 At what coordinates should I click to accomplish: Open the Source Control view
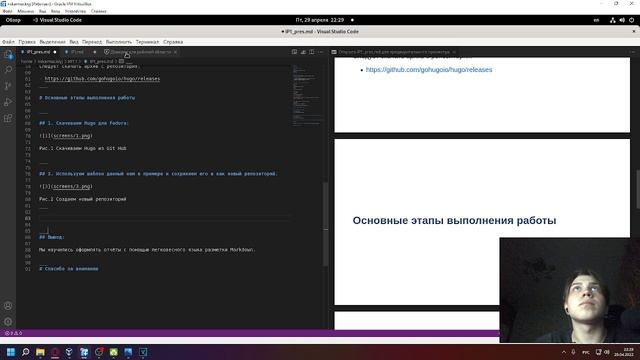pos(8,86)
